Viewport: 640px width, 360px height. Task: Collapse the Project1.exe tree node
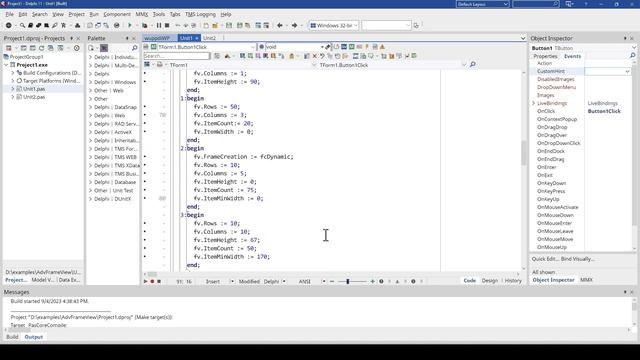pyautogui.click(x=6, y=65)
